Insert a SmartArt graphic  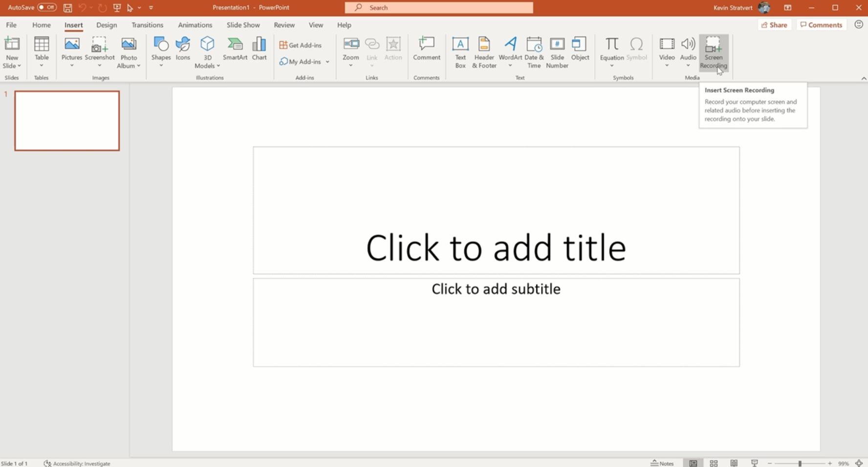(x=235, y=51)
